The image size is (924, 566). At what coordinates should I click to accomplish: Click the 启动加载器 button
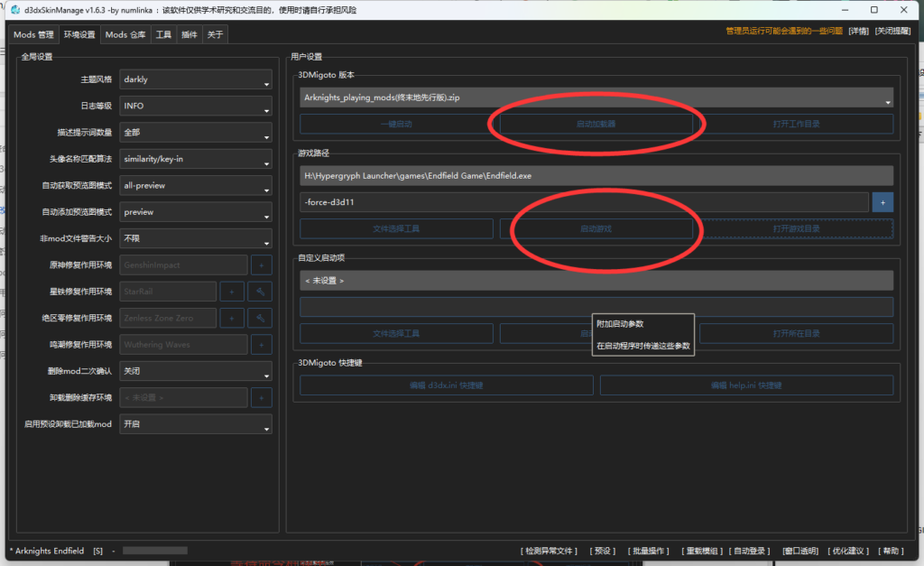596,124
